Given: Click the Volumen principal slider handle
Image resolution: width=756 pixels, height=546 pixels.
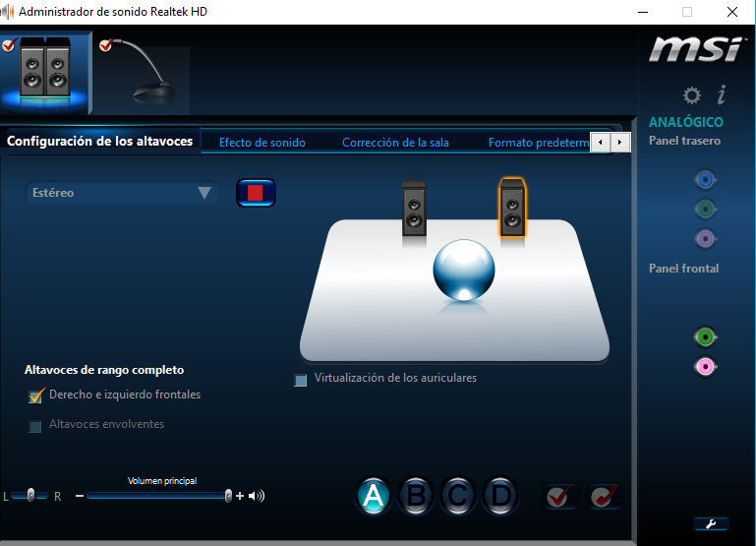Looking at the screenshot, I should pyautogui.click(x=228, y=496).
